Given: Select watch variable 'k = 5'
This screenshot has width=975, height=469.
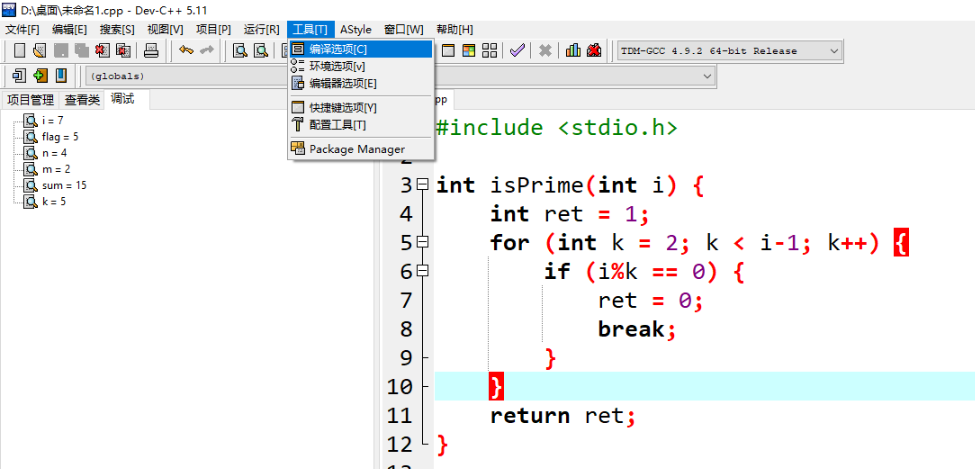Looking at the screenshot, I should click(54, 201).
